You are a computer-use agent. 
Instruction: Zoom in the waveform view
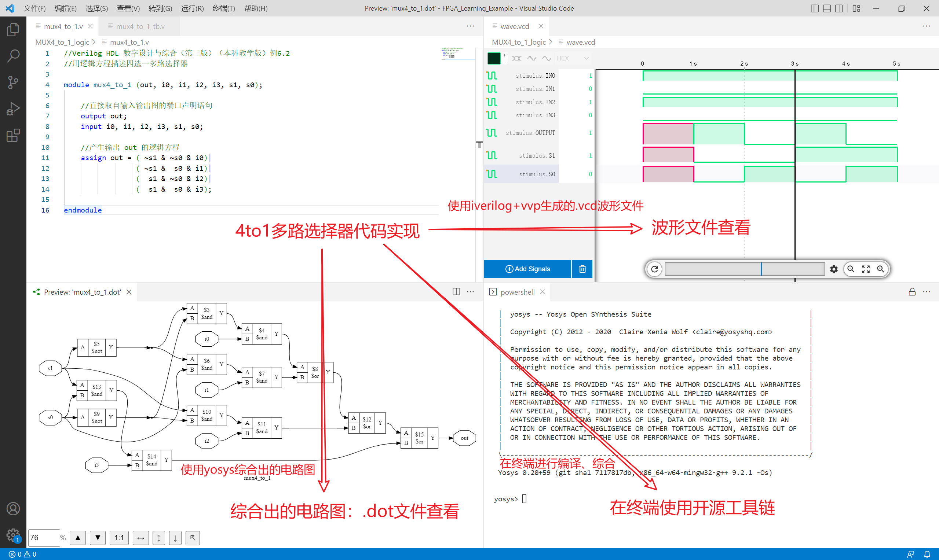pos(880,269)
